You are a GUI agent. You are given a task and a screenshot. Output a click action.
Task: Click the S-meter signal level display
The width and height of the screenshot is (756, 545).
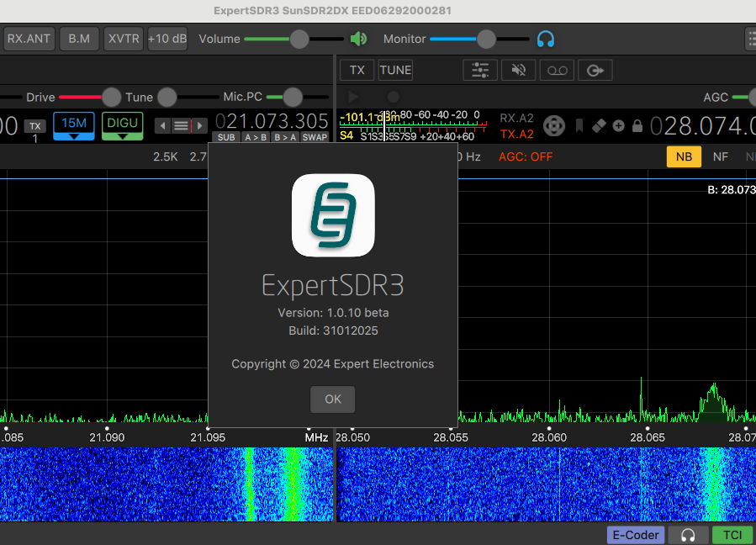click(x=413, y=126)
